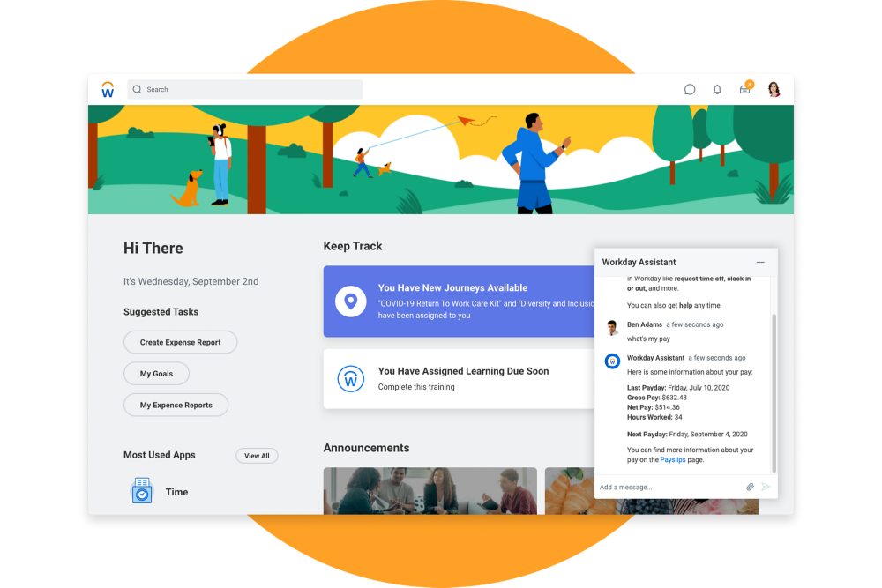The height and width of the screenshot is (588, 882).
Task: Click the attachment paperclip icon
Action: (750, 487)
